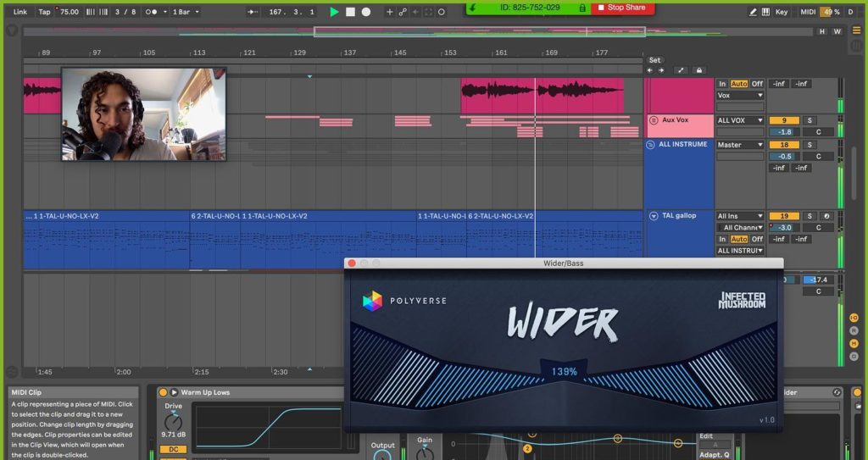Click the playhead triangle marker in the scrub area
The image size is (868, 460).
309,76
